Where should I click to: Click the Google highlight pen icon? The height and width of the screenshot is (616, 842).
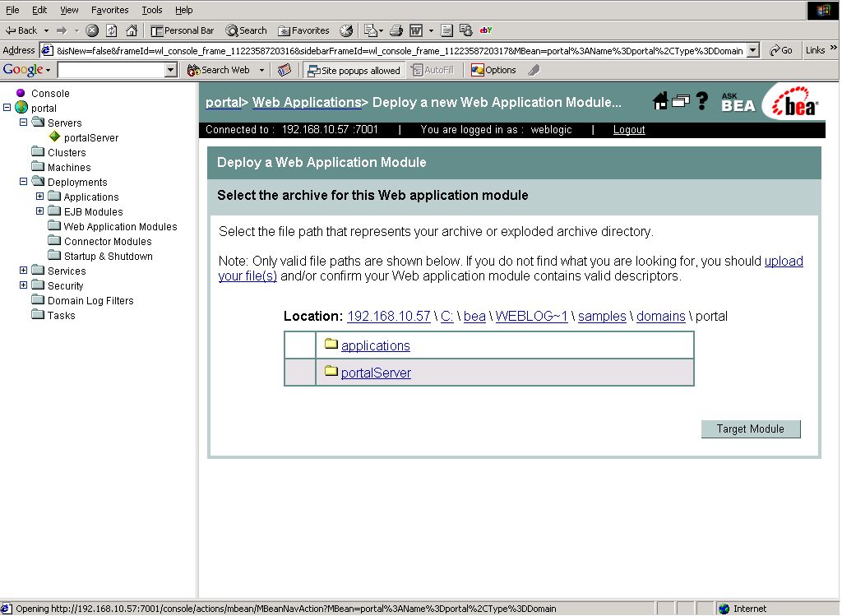click(x=534, y=70)
